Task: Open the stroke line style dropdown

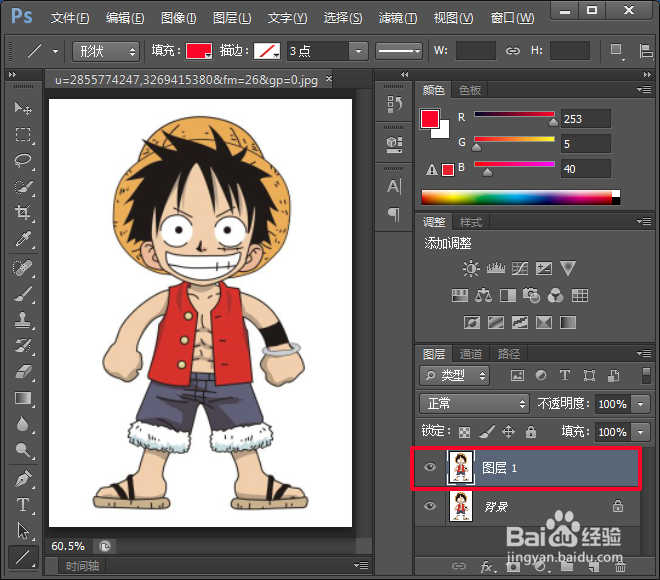Action: [x=399, y=51]
